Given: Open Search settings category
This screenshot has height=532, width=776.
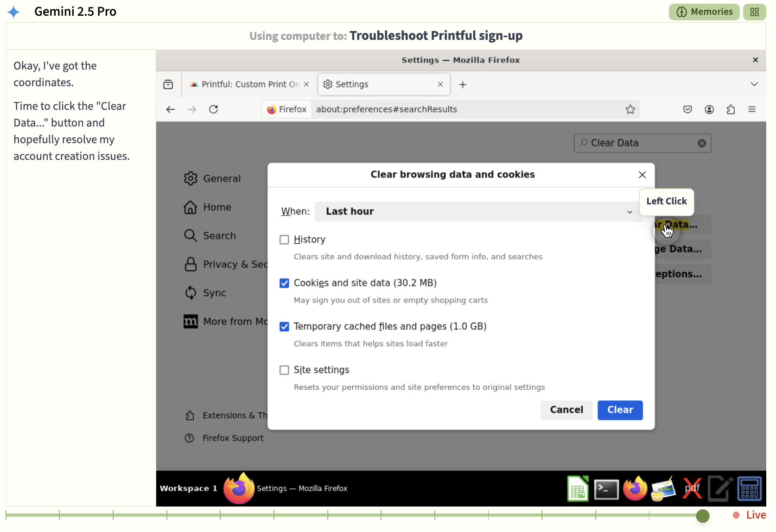Looking at the screenshot, I should click(x=210, y=235).
